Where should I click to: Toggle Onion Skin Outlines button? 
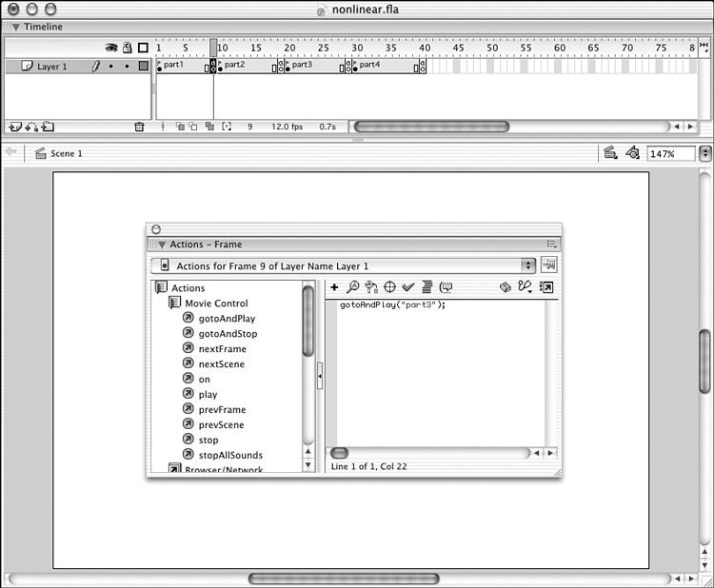pyautogui.click(x=193, y=127)
